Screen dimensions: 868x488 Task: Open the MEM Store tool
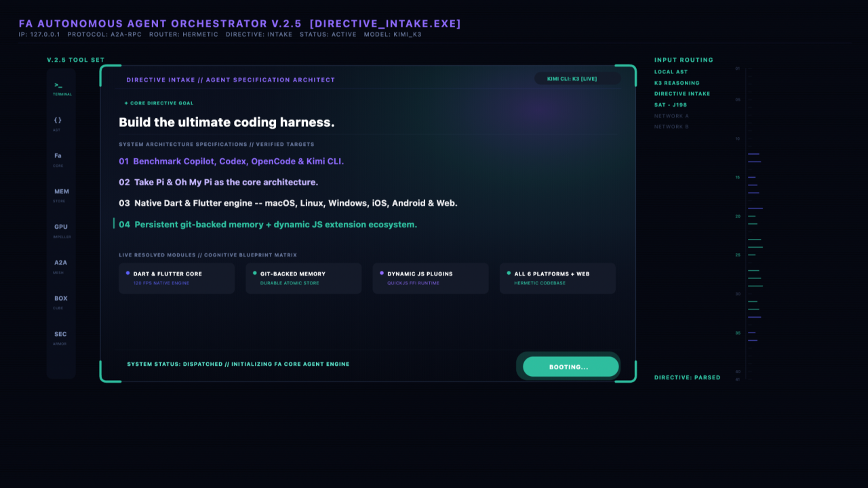pos(61,195)
